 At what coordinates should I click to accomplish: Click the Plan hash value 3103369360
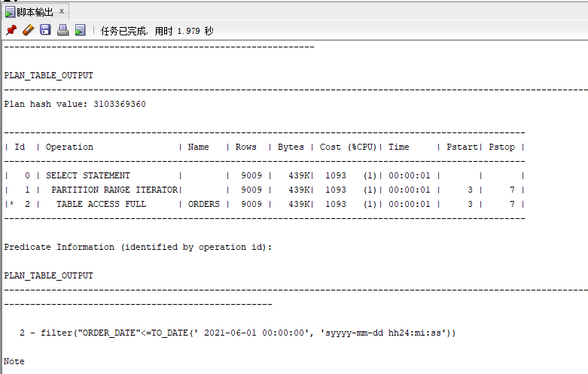(75, 104)
